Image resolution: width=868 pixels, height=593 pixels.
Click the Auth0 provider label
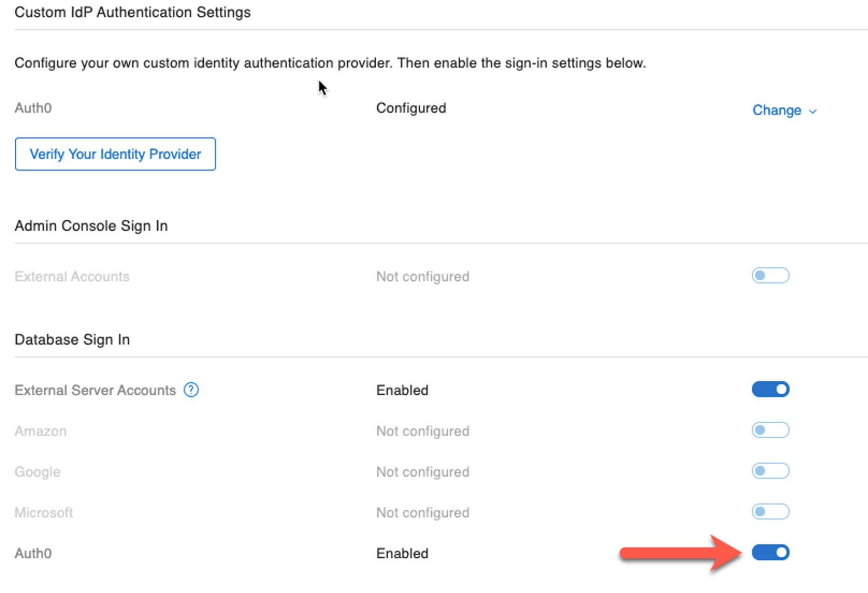pyautogui.click(x=32, y=108)
